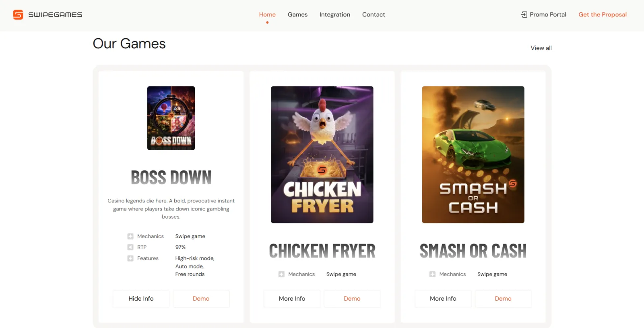This screenshot has height=328, width=644.
Task: Click the SWIPEGAMES wordmark text
Action: (x=55, y=15)
